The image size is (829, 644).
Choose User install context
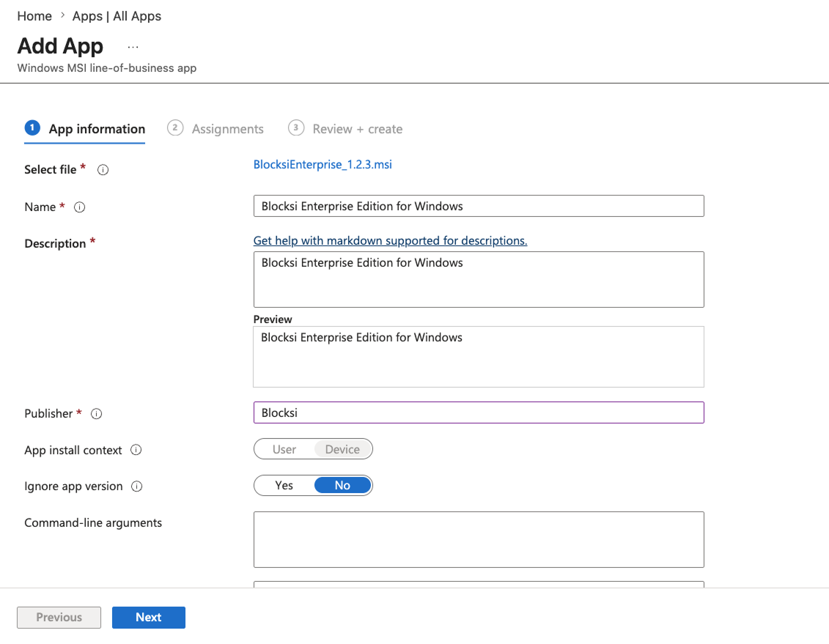point(284,449)
